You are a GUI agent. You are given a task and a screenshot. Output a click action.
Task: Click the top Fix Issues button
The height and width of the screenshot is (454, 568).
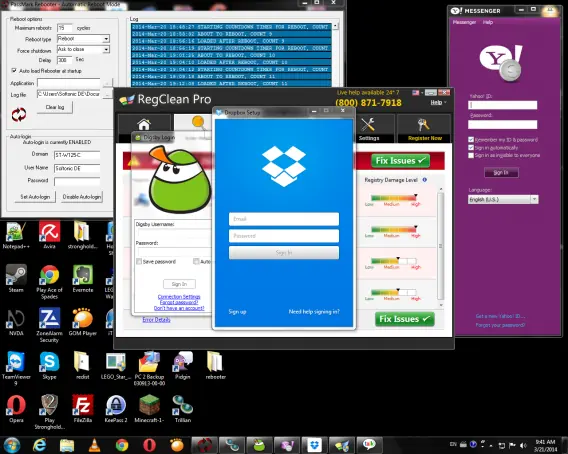400,161
